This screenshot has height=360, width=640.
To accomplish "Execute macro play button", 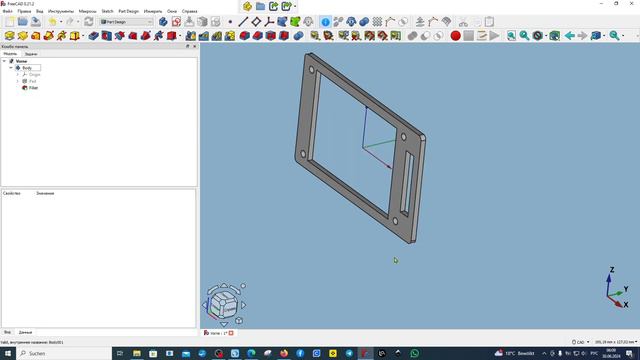I will [x=494, y=36].
